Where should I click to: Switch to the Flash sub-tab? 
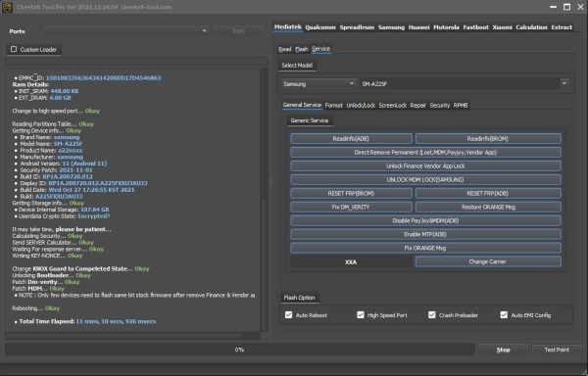[x=302, y=49]
